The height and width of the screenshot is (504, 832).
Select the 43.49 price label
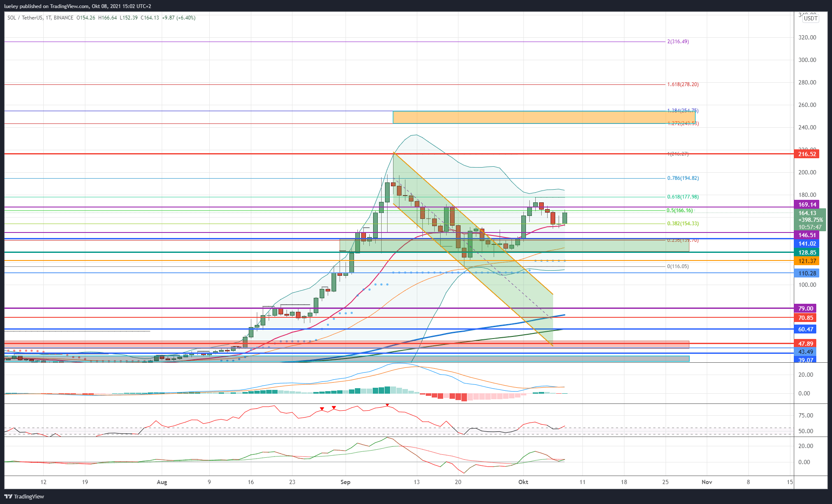click(x=806, y=352)
